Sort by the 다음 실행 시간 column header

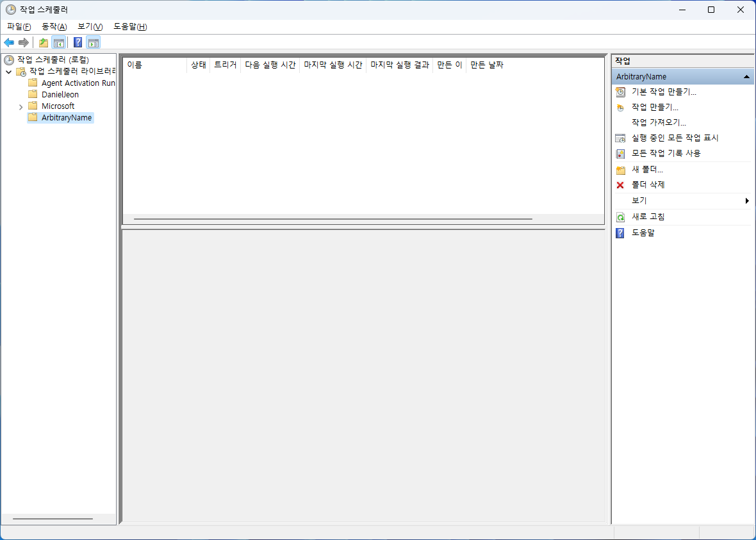pos(270,65)
